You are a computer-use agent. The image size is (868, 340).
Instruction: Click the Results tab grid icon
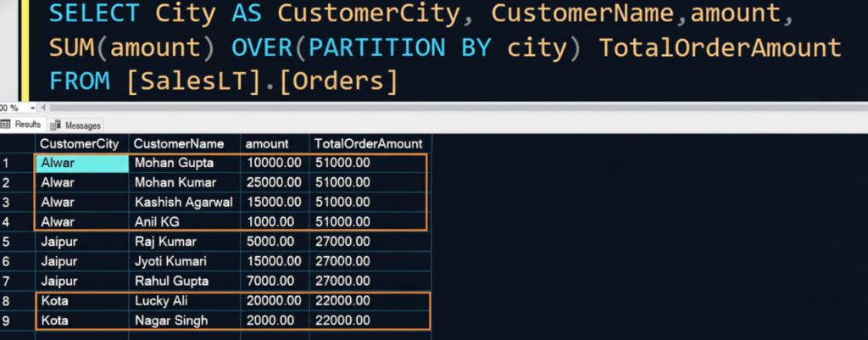(6, 125)
